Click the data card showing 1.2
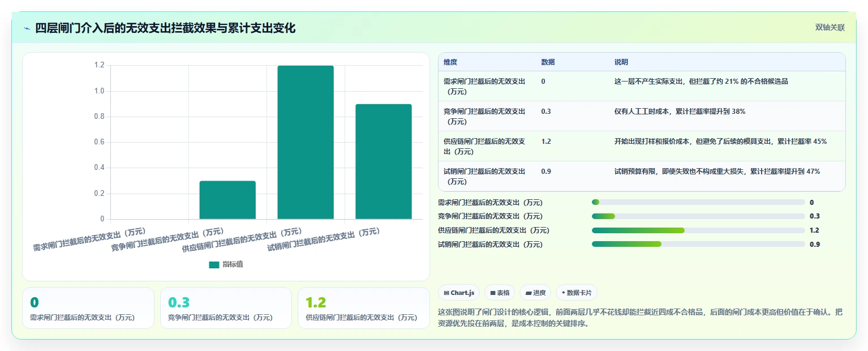The width and height of the screenshot is (868, 351). point(364,308)
